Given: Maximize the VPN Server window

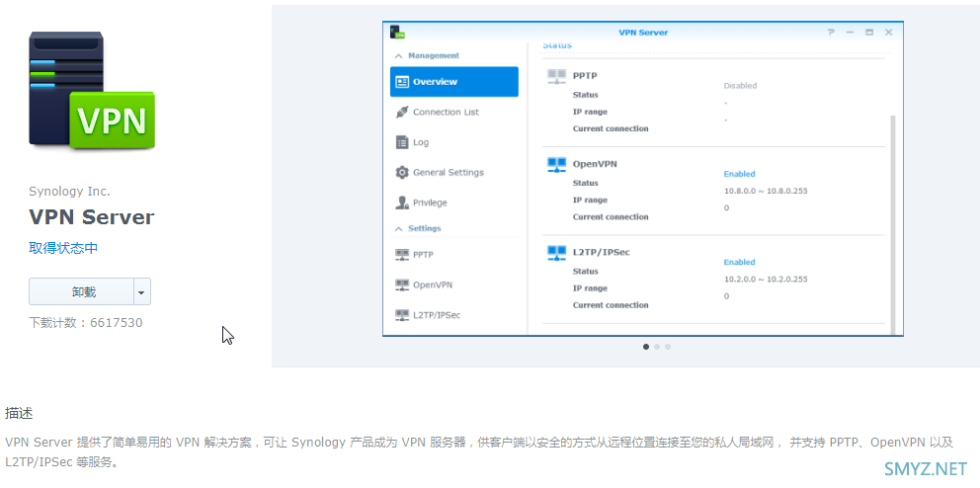Looking at the screenshot, I should click(869, 32).
